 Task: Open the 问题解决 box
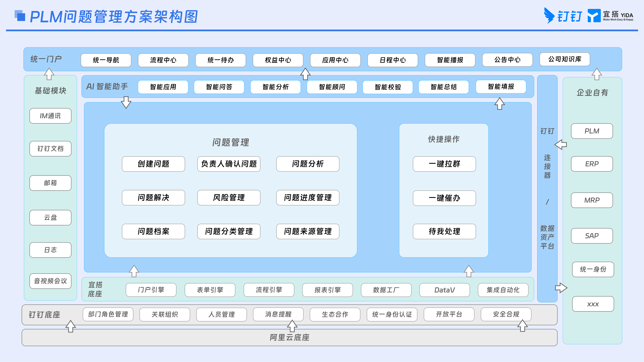[153, 198]
